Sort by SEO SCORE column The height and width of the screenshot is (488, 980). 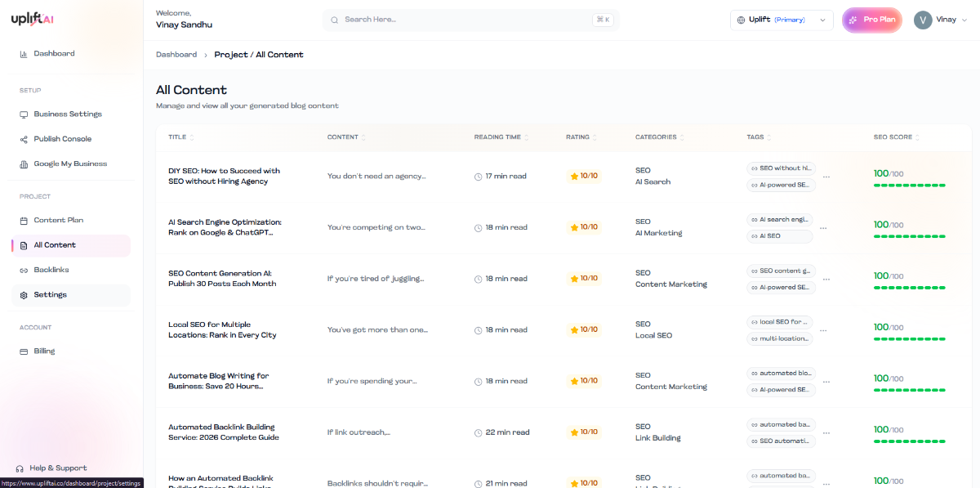coord(897,137)
